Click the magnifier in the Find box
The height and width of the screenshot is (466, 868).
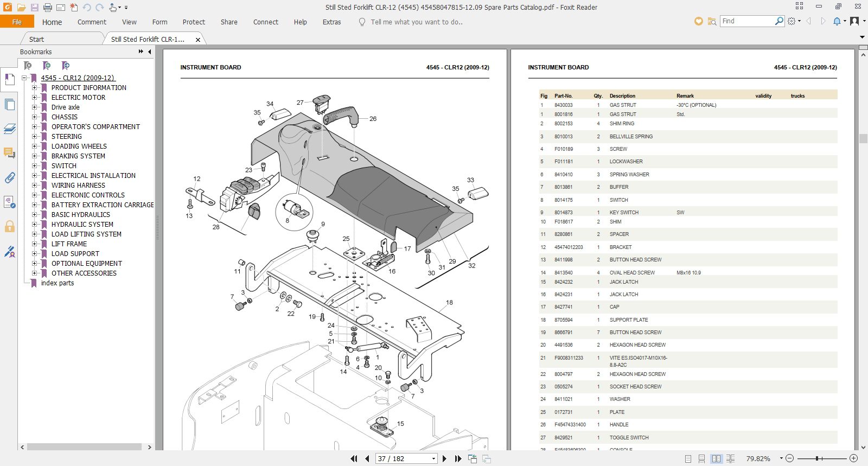779,21
